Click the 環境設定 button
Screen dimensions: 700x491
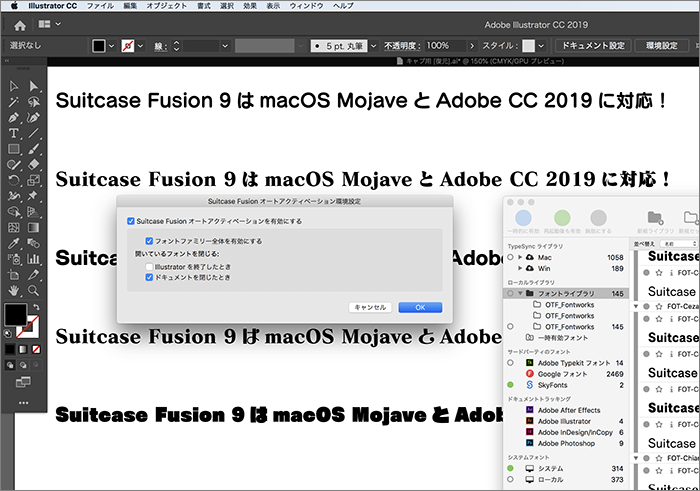(x=662, y=46)
